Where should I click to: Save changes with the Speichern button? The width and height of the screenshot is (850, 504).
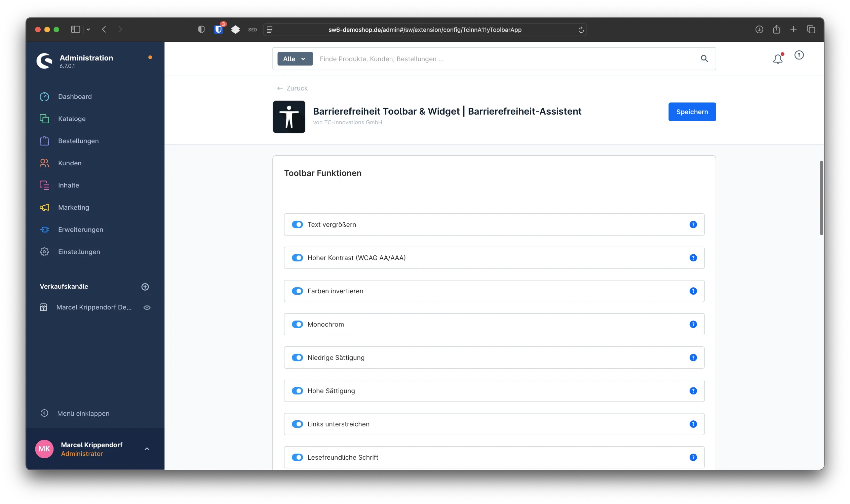tap(692, 112)
